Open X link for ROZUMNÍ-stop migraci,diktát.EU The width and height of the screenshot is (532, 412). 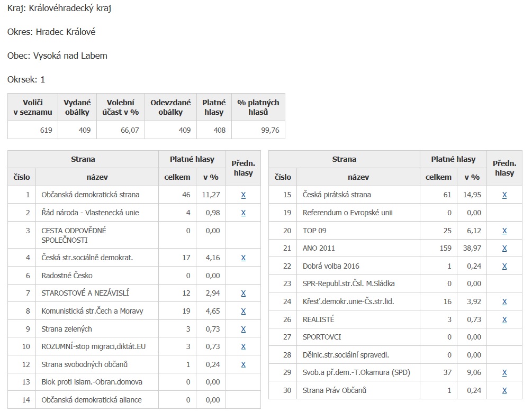pyautogui.click(x=244, y=346)
